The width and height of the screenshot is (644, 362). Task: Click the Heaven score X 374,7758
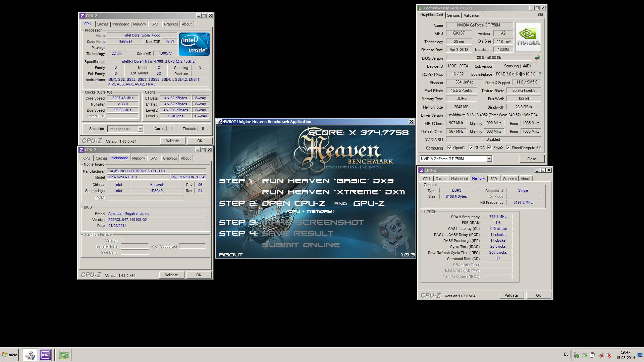(358, 133)
